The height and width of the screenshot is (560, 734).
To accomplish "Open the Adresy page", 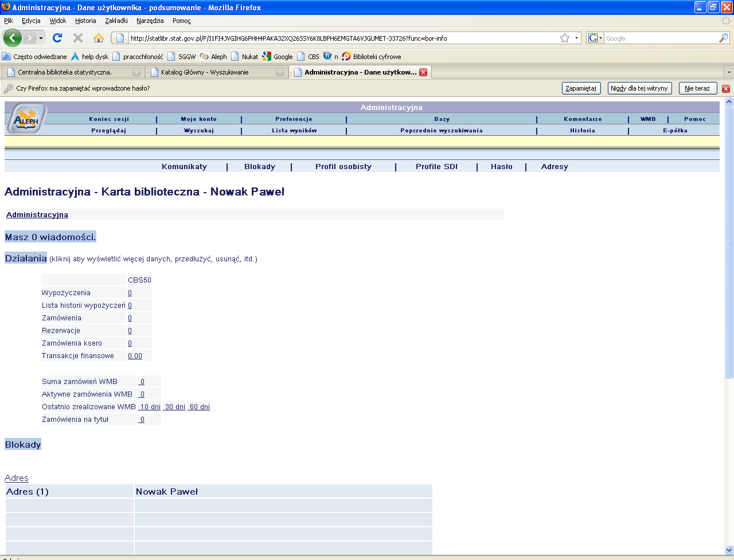I will pos(555,167).
